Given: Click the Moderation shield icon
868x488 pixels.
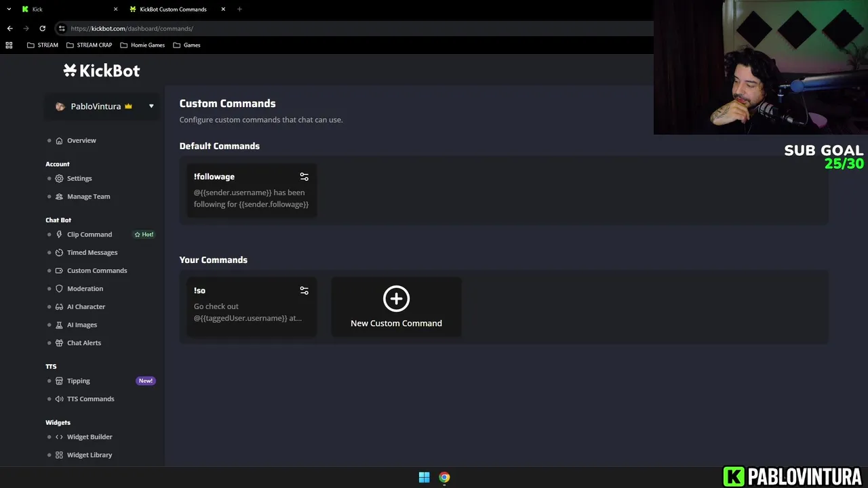Looking at the screenshot, I should click(x=59, y=289).
